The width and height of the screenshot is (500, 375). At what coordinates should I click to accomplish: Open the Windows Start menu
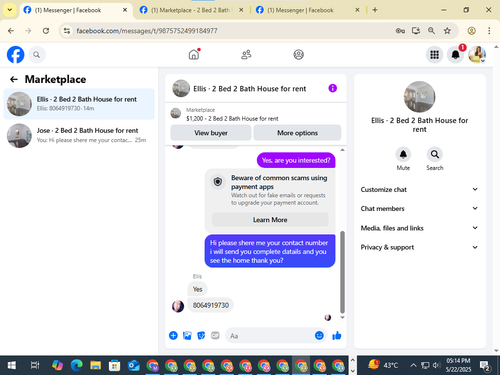coord(12,365)
